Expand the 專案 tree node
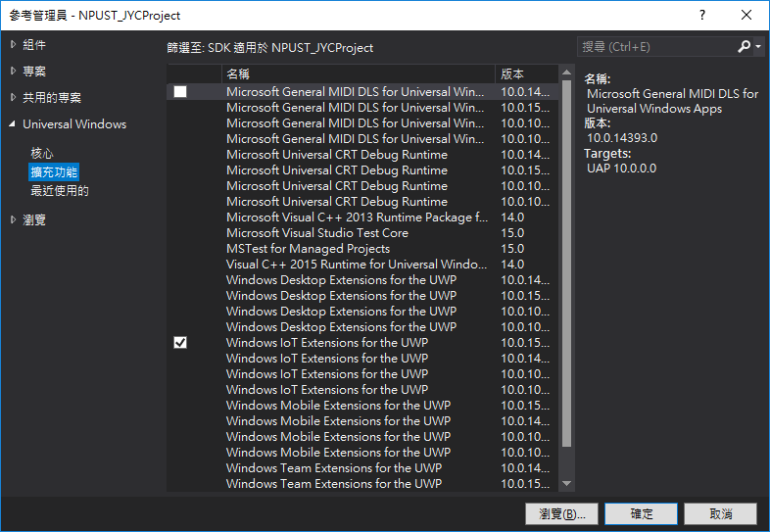770x532 pixels. point(13,72)
